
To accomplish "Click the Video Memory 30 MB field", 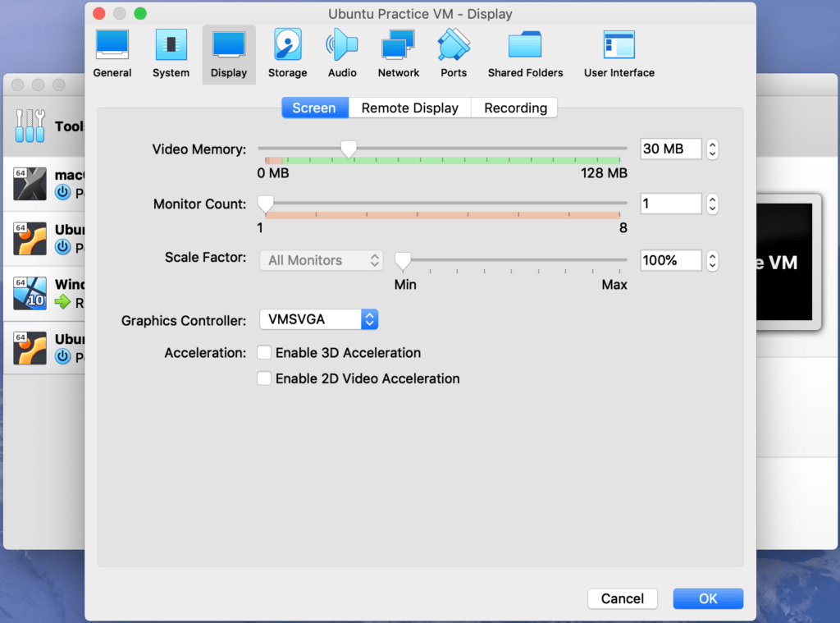I will [x=671, y=149].
